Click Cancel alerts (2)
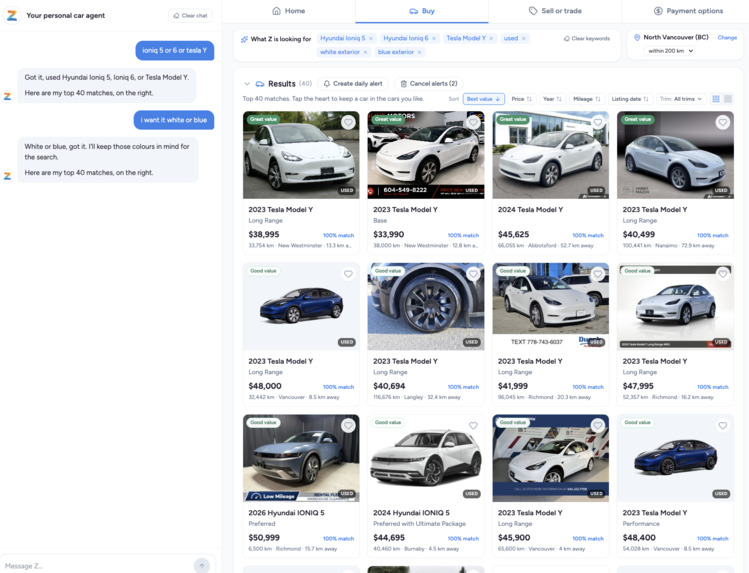Viewport: 749px width, 573px height. (428, 84)
